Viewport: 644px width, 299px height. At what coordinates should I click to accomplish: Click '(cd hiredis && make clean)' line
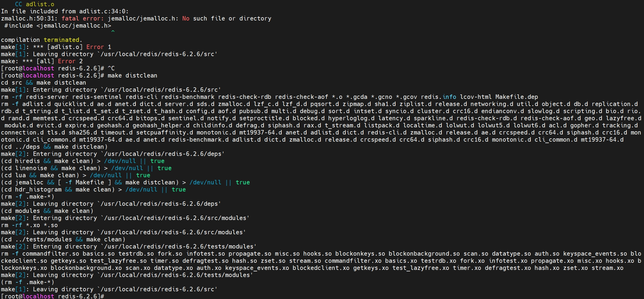click(83, 161)
